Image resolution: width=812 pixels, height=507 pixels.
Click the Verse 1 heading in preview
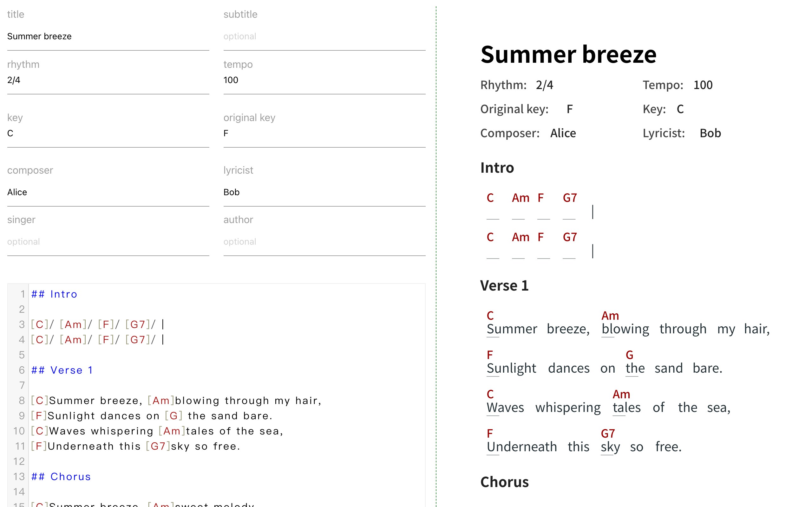tap(504, 286)
